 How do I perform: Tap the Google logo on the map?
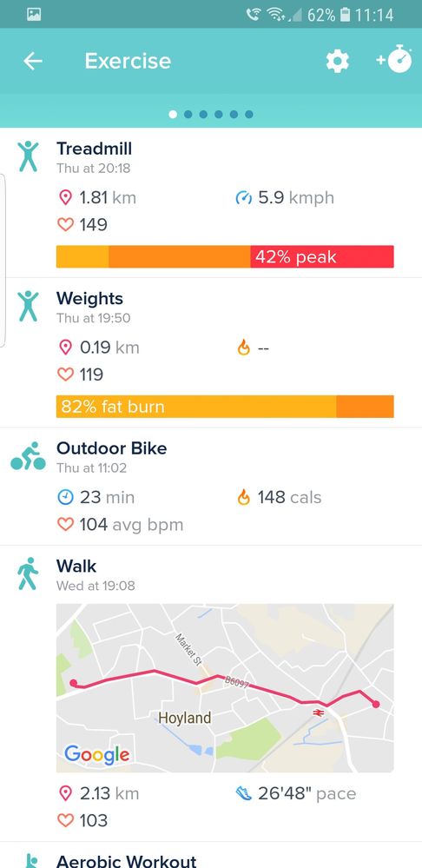[x=96, y=754]
